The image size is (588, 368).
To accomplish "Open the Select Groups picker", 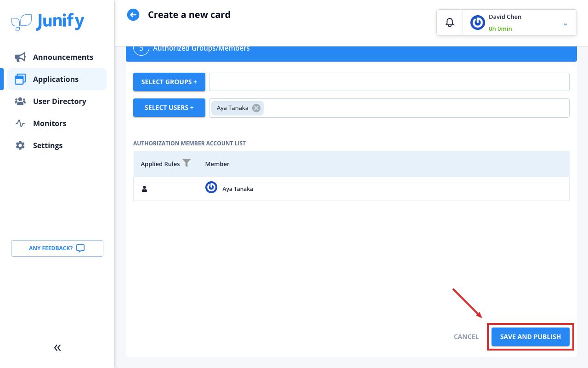I will (169, 82).
